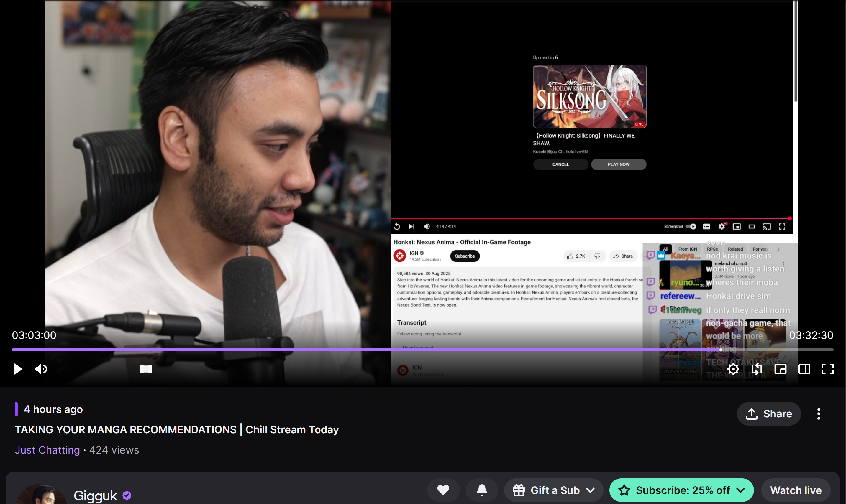The width and height of the screenshot is (846, 504).
Task: Click the VOD title text
Action: [177, 429]
